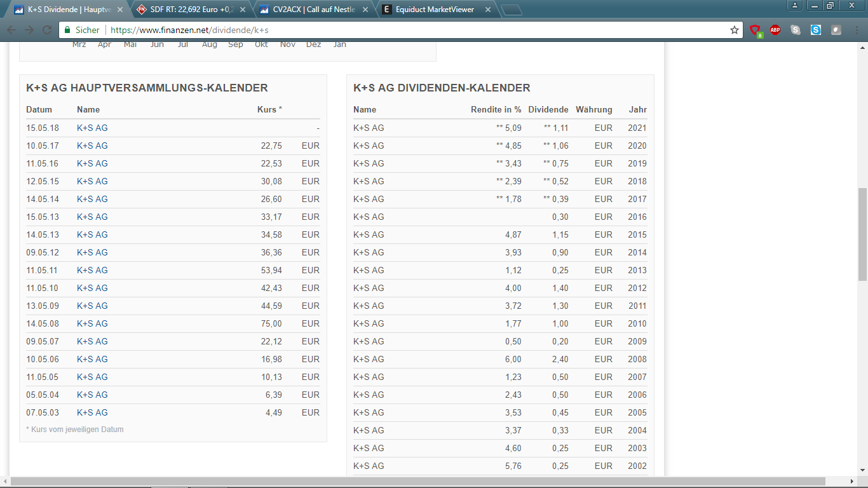This screenshot has height=488, width=868.
Task: Click the gray Skype extension icon
Action: pos(796,30)
